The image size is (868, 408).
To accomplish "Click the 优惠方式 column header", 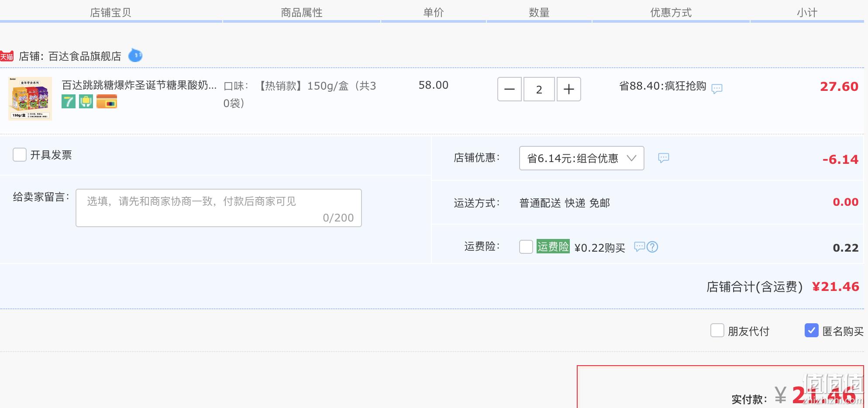I will click(x=671, y=13).
